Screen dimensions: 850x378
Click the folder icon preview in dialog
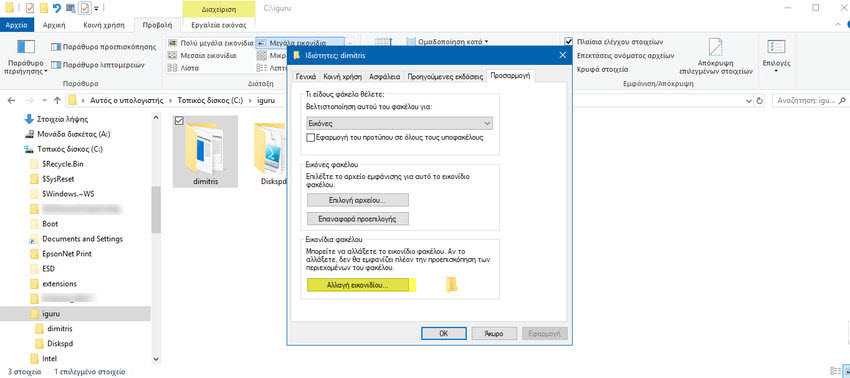[x=452, y=285]
